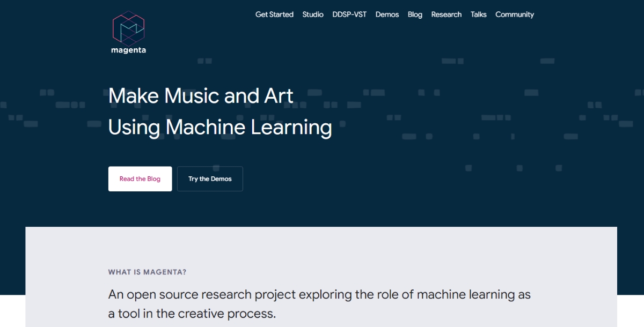Open Blog from the navigation bar
The height and width of the screenshot is (327, 644).
click(x=415, y=14)
